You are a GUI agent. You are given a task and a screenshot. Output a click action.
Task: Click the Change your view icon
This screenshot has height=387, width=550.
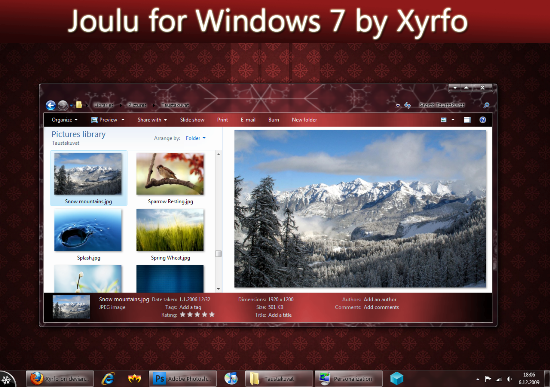coord(443,120)
